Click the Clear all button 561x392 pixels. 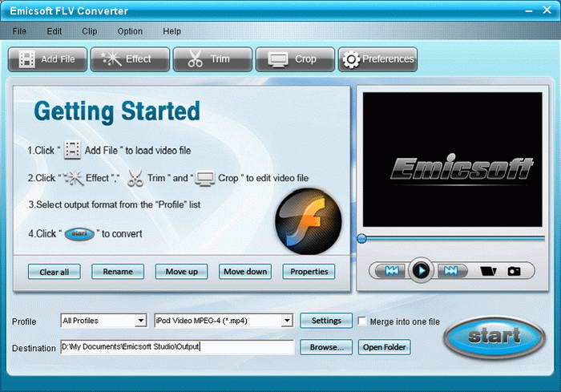click(54, 272)
